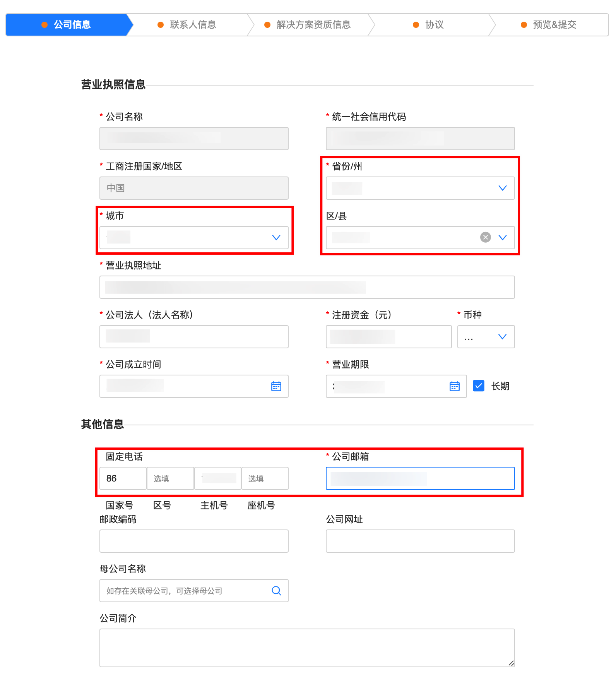Click the 营业执照信息 section heading
616x675 pixels.
click(113, 84)
